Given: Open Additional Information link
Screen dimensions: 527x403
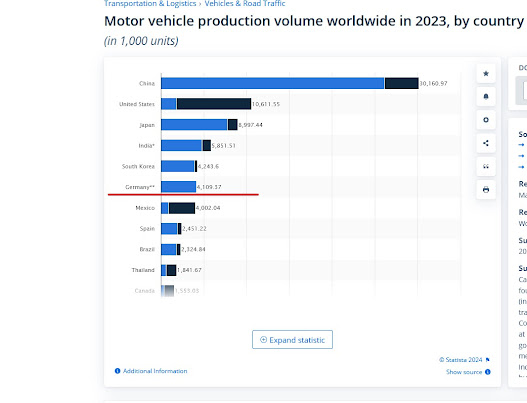Looking at the screenshot, I should click(x=155, y=371).
